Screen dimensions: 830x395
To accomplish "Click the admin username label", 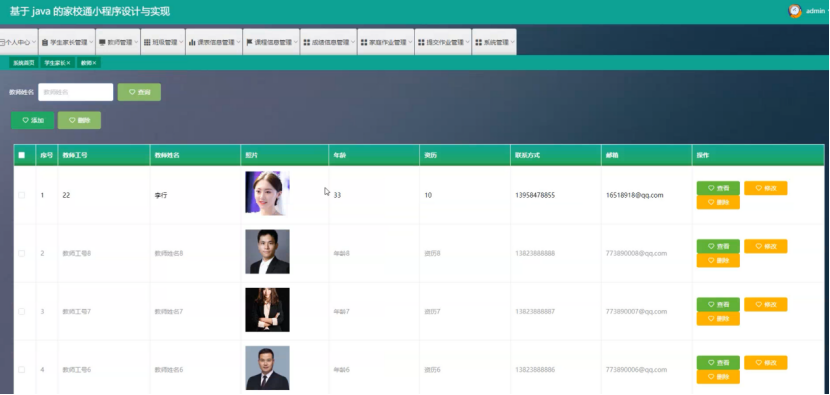I will click(816, 11).
